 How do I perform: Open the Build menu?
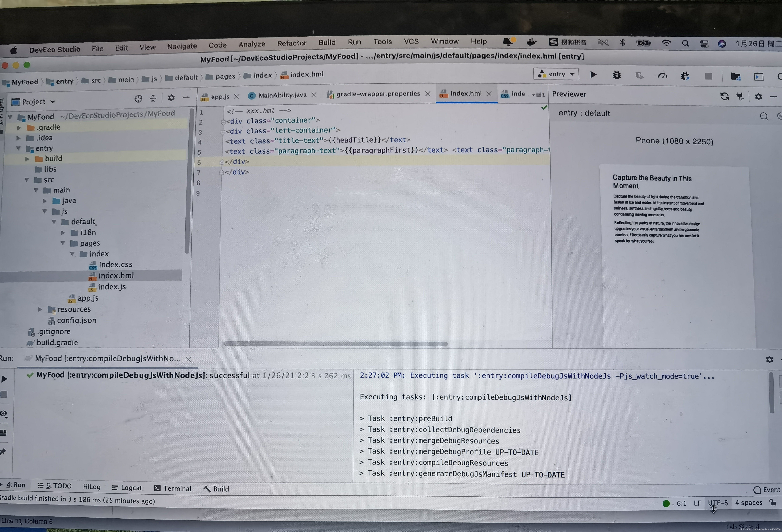point(327,42)
